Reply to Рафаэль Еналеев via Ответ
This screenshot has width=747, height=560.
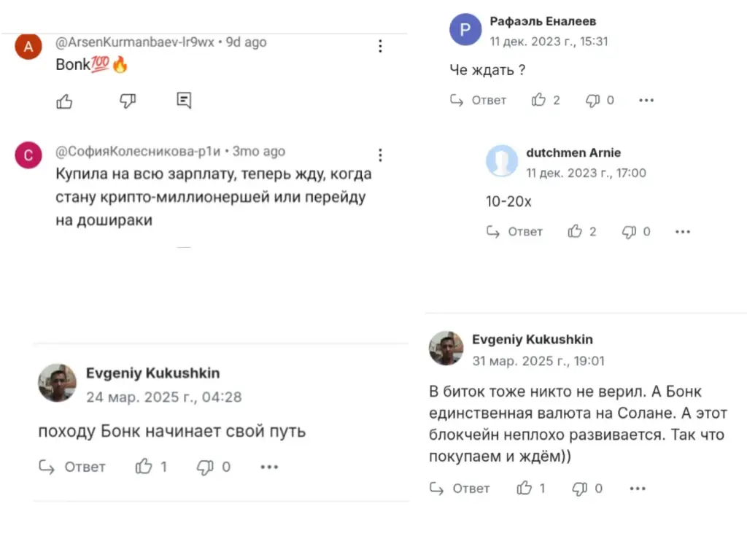479,100
